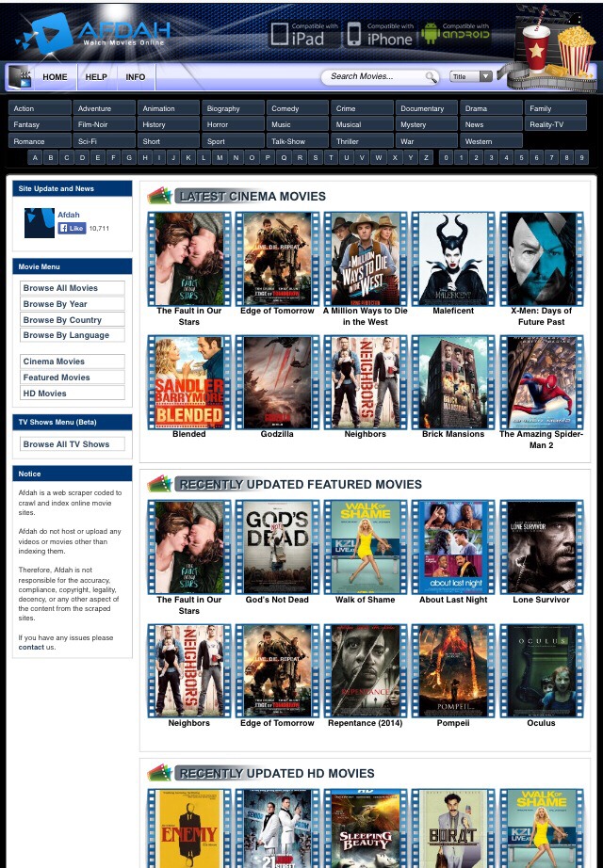Open Cinema Movies link
The height and width of the screenshot is (868, 603).
click(72, 362)
